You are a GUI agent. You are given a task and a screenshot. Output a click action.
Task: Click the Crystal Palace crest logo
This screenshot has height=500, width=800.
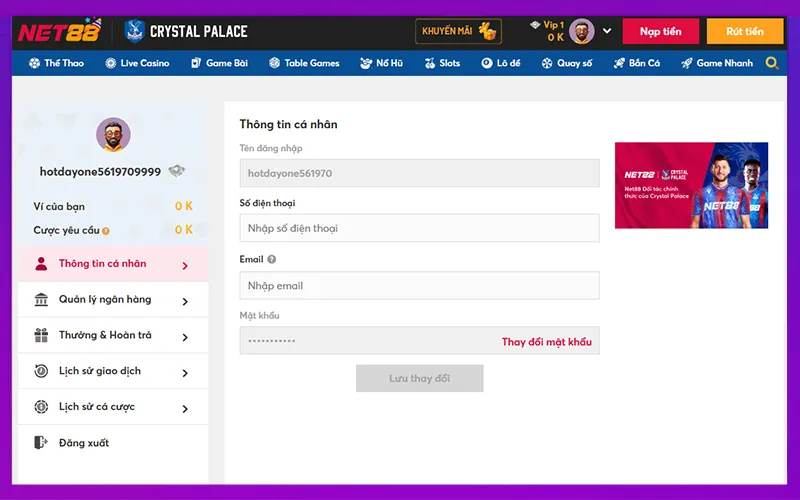(134, 31)
